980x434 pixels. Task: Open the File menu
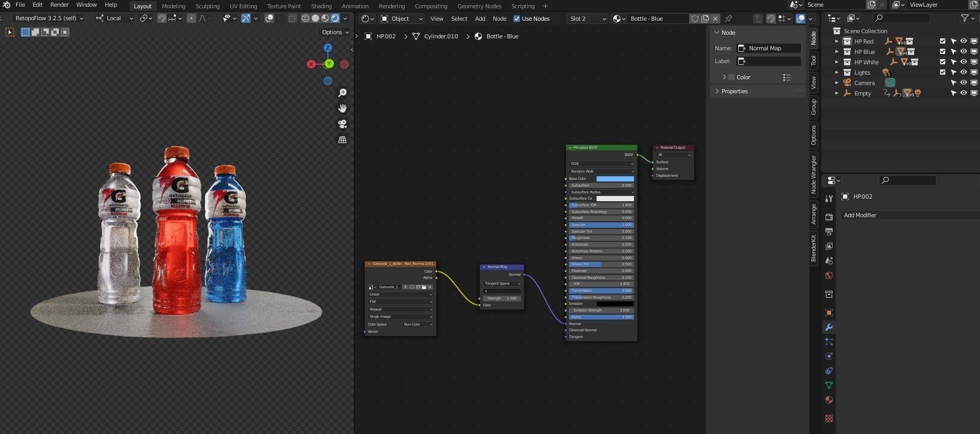(x=20, y=5)
